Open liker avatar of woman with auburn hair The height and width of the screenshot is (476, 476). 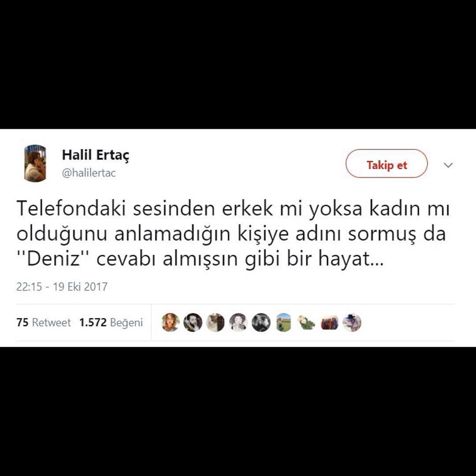click(170, 322)
